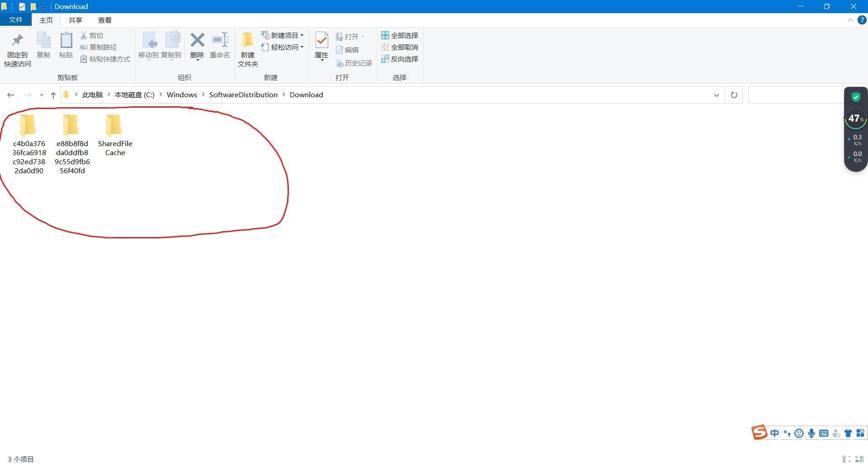The height and width of the screenshot is (465, 868).
Task: Click SoftwareDistribution in the address path
Action: [243, 95]
